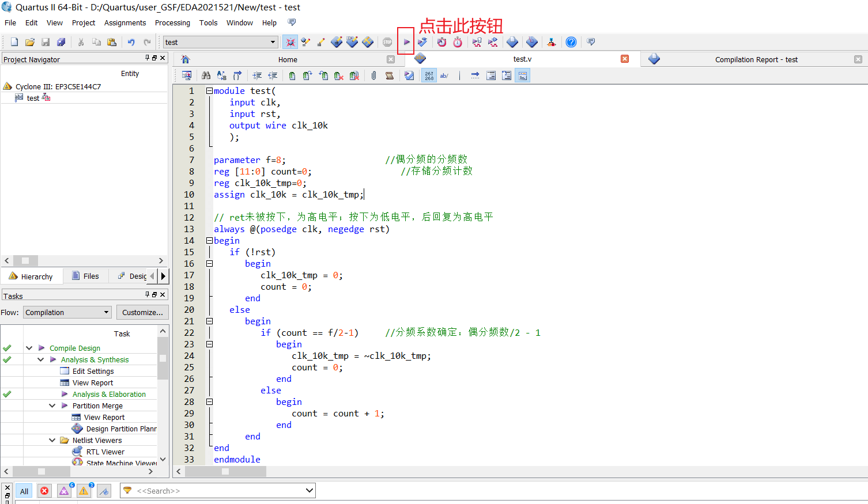Click the Undo arrow icon

coord(131,42)
